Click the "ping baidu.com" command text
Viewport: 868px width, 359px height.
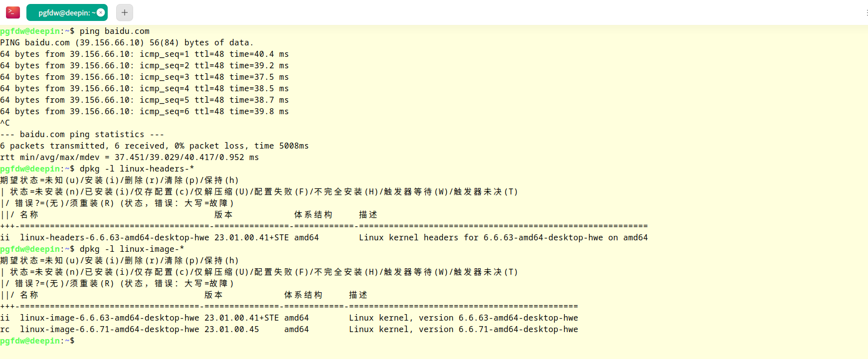(115, 31)
